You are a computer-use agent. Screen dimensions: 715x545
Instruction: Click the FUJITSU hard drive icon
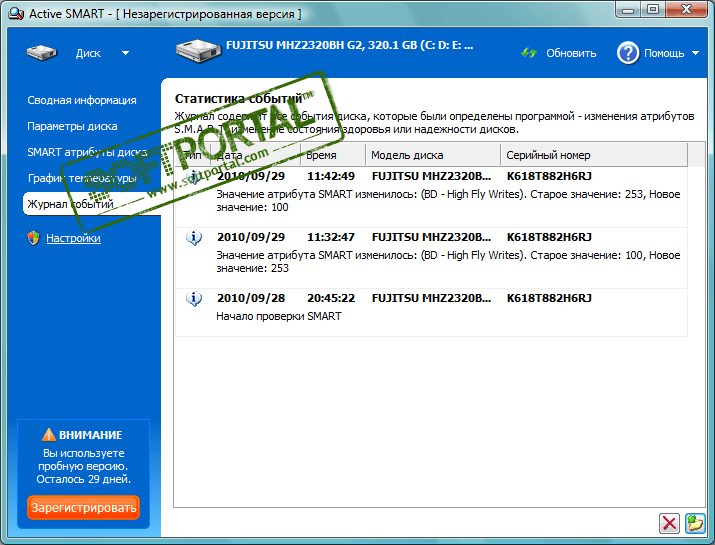point(198,51)
